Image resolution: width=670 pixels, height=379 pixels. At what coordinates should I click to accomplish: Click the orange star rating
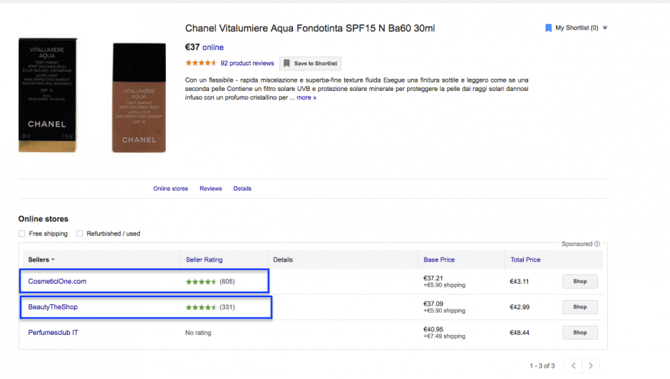(201, 63)
